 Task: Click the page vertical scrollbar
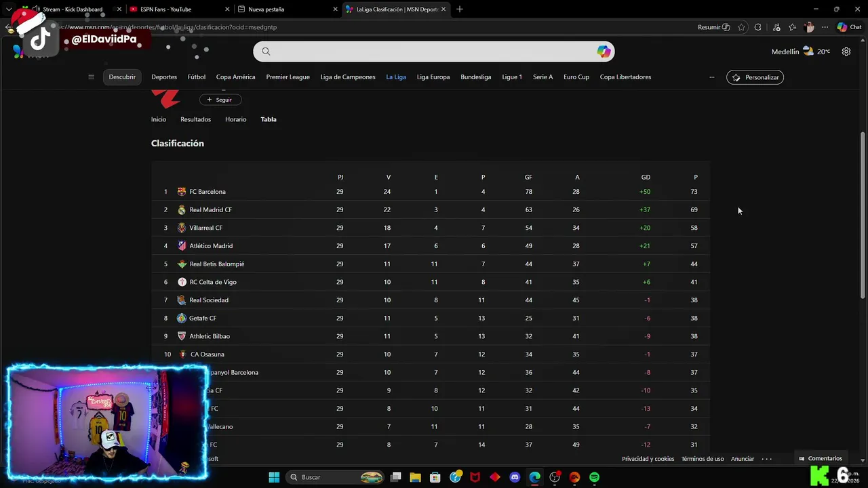863,214
